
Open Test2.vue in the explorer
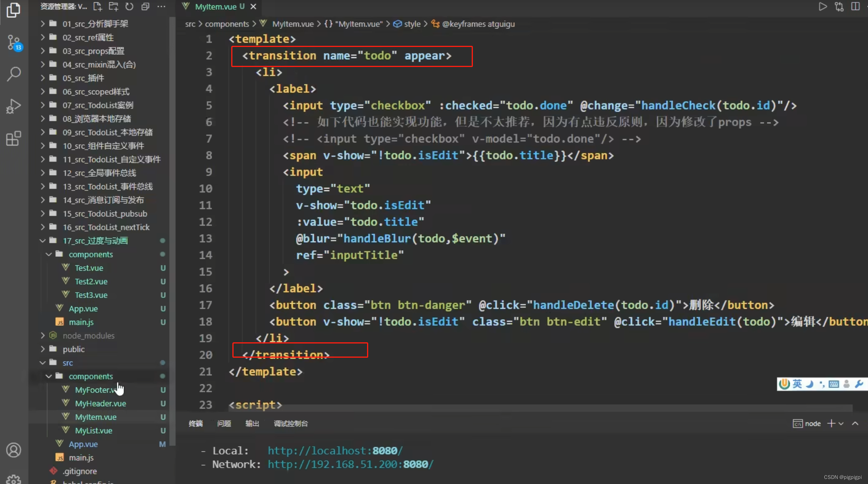pyautogui.click(x=91, y=281)
